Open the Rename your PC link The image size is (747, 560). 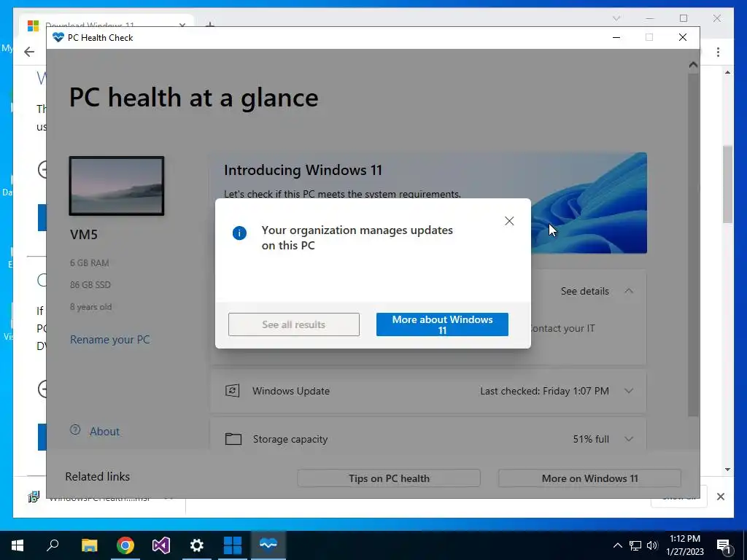[x=110, y=340]
